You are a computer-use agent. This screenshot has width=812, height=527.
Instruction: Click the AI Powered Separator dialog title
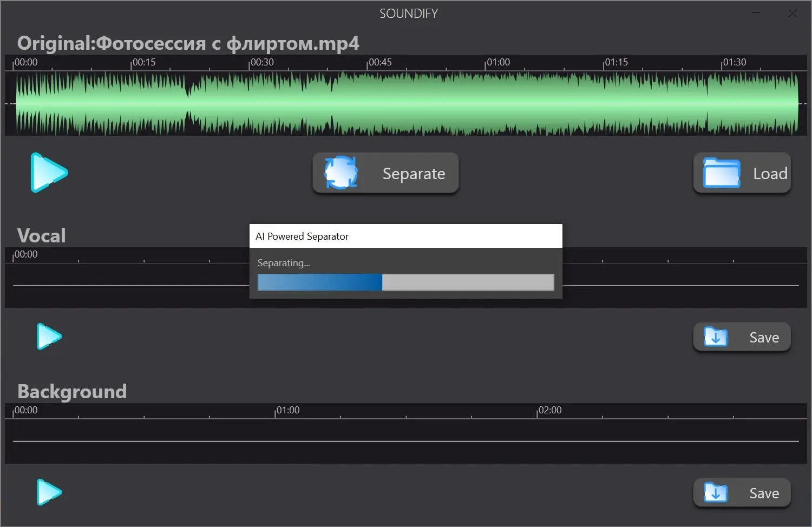coord(302,236)
